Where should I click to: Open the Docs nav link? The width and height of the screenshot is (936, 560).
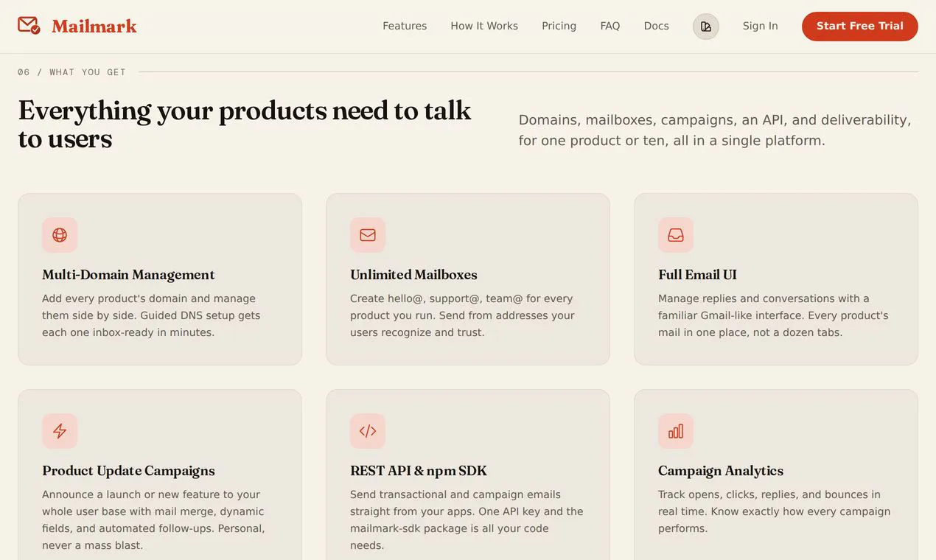(x=657, y=26)
